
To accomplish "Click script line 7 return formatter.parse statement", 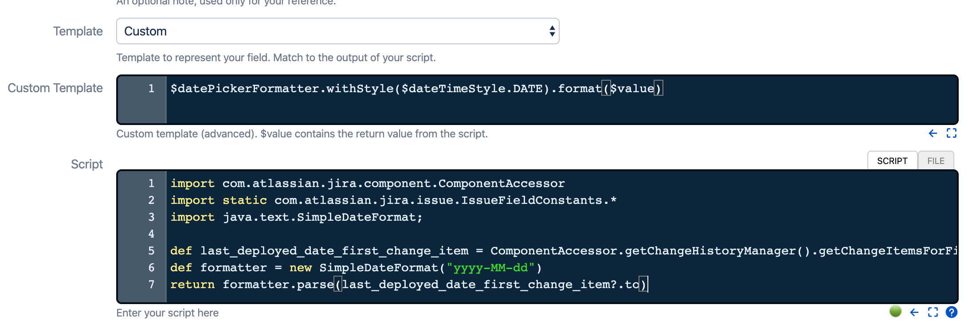I will [x=409, y=285].
